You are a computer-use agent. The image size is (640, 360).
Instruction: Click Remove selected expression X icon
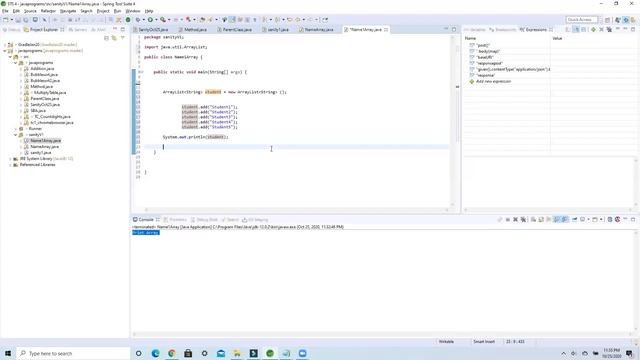click(x=601, y=30)
